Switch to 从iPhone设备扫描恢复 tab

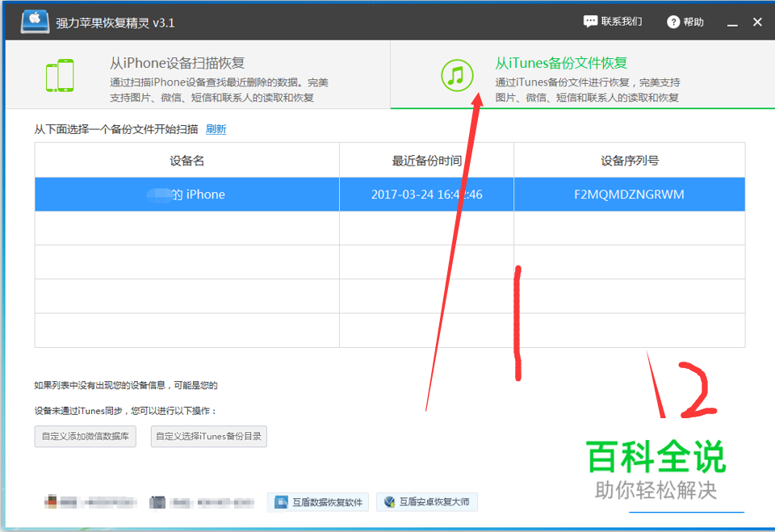click(198, 74)
